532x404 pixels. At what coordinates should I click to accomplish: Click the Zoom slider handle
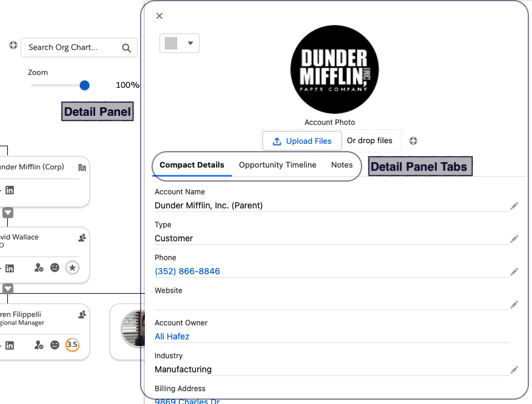pos(85,85)
